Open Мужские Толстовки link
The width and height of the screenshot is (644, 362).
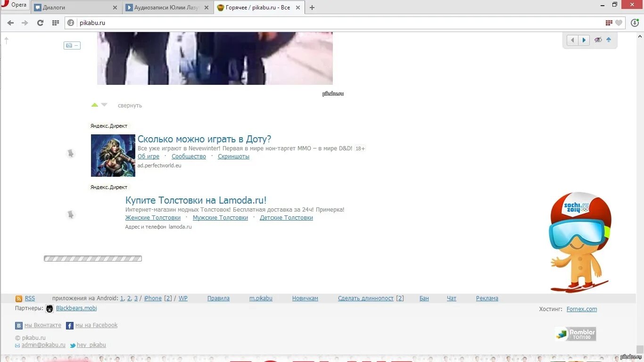click(x=220, y=218)
